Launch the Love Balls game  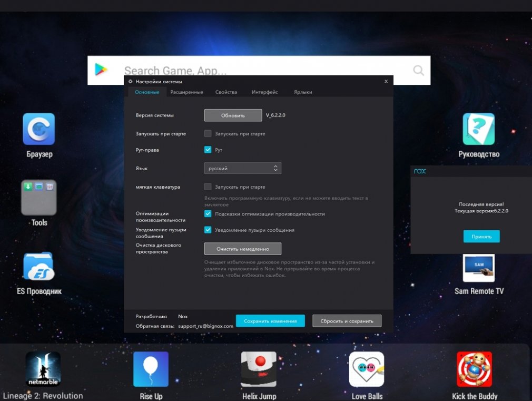click(x=367, y=369)
